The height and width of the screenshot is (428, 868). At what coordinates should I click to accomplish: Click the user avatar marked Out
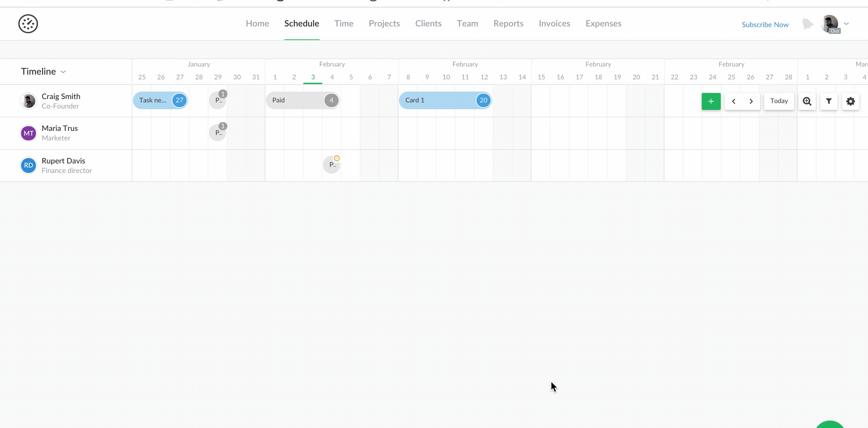tap(829, 24)
